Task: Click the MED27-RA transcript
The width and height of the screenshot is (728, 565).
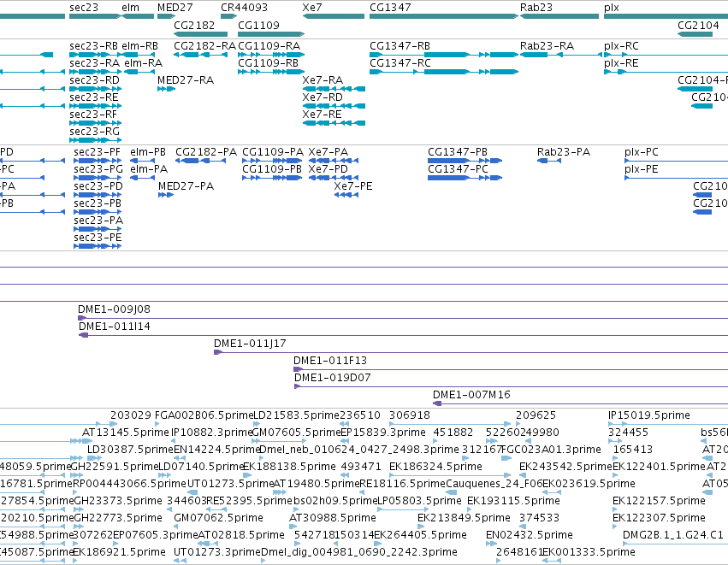Action: point(166,89)
